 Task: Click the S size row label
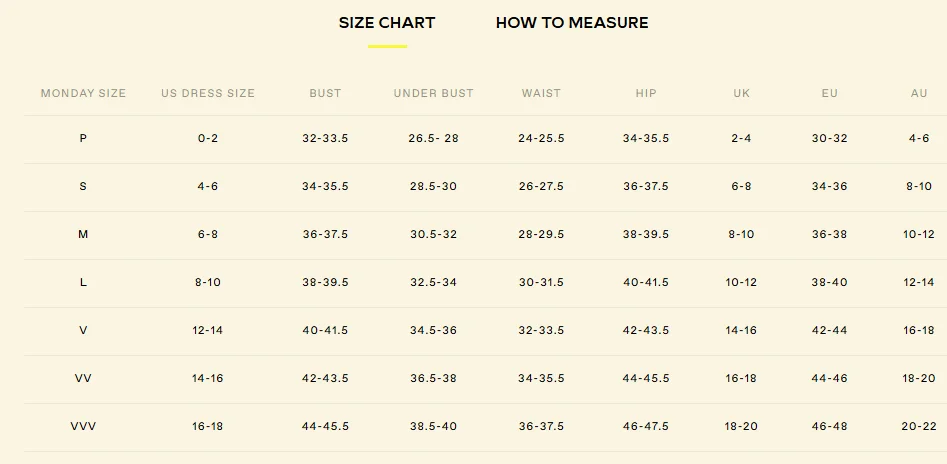point(83,186)
